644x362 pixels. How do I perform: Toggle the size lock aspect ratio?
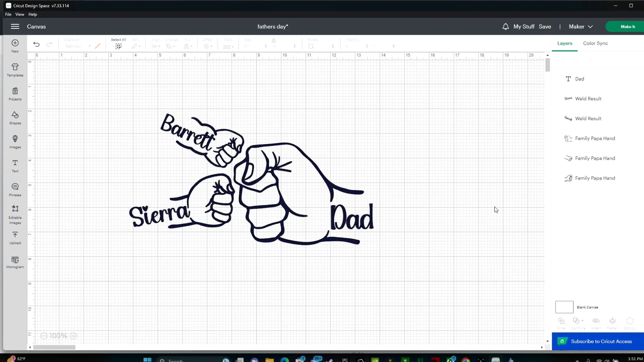pos(274,40)
